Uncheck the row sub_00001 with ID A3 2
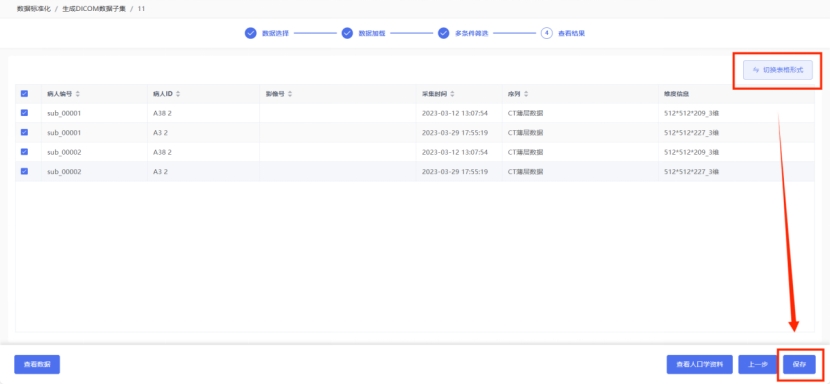The image size is (830, 385). (24, 132)
